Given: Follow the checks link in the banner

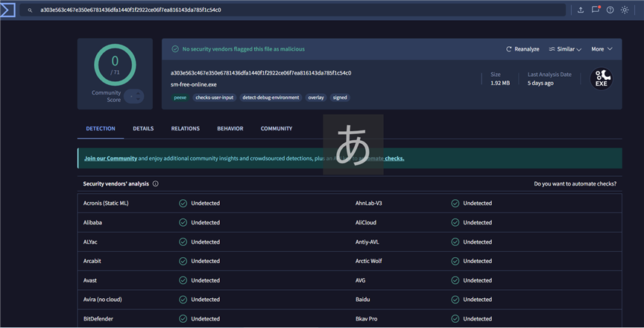Looking at the screenshot, I should (394, 158).
